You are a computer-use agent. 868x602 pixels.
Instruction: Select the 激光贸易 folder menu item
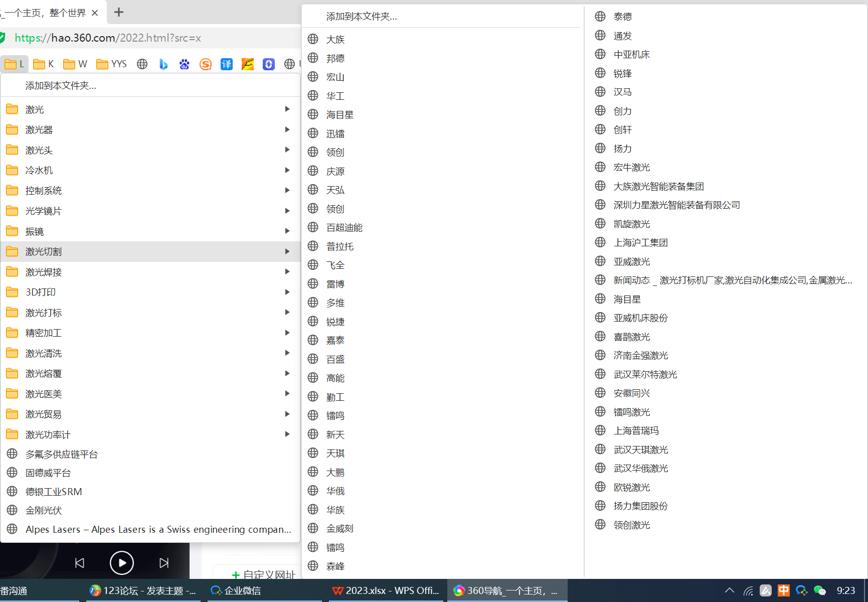coord(150,414)
